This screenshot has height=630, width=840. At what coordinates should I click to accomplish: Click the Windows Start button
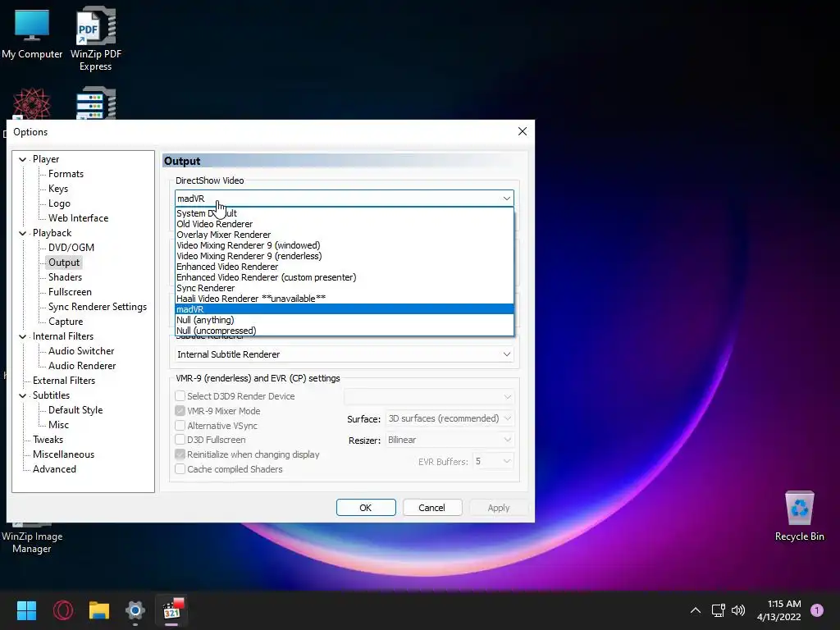coord(26,610)
